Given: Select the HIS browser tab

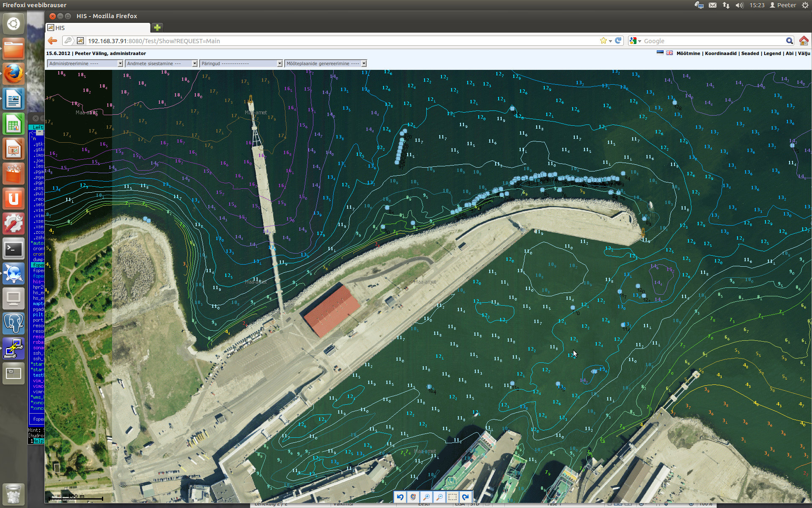Looking at the screenshot, I should pos(97,28).
